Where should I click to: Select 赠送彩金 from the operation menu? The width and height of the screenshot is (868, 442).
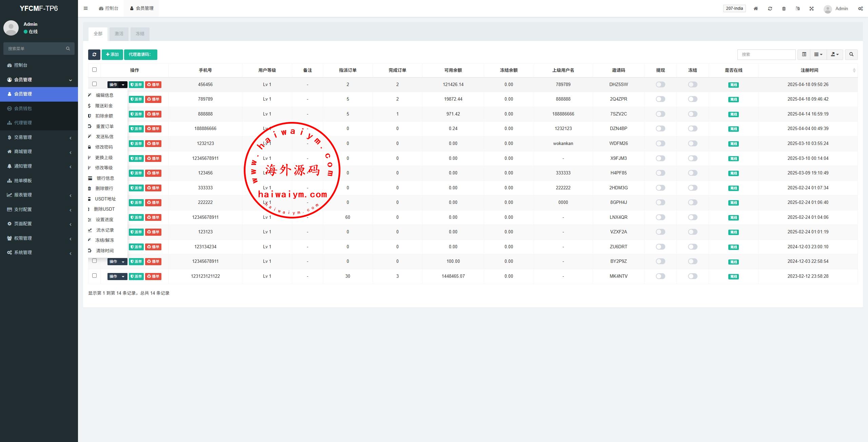point(104,106)
